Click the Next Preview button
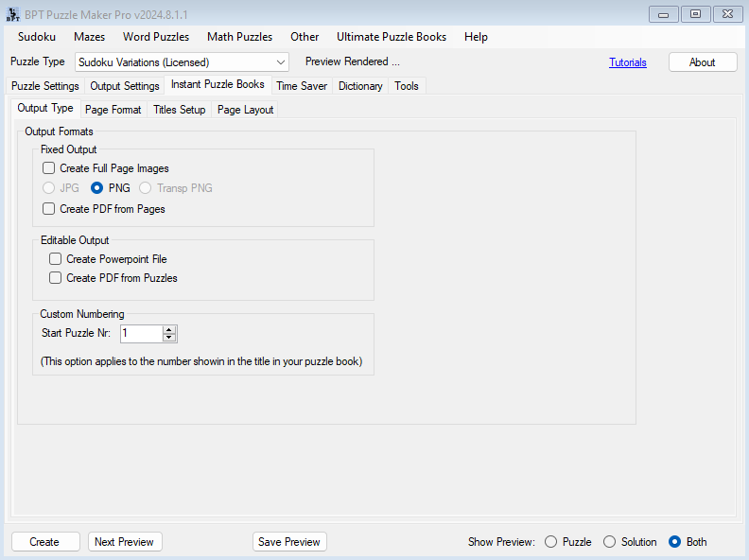This screenshot has height=560, width=749. [125, 542]
